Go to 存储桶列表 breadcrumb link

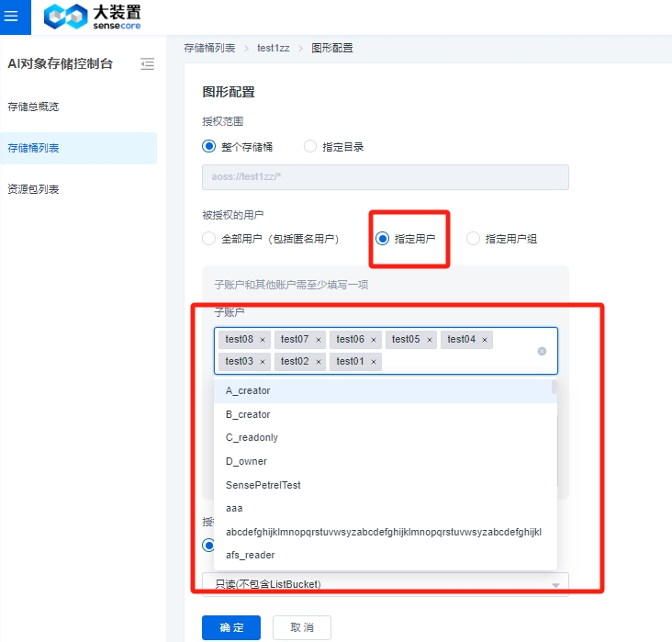click(209, 48)
